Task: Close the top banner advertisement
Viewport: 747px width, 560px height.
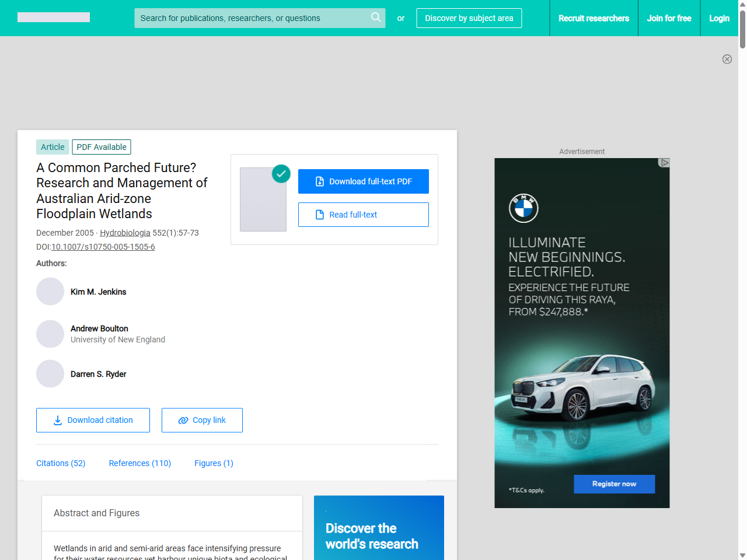Action: tap(727, 59)
